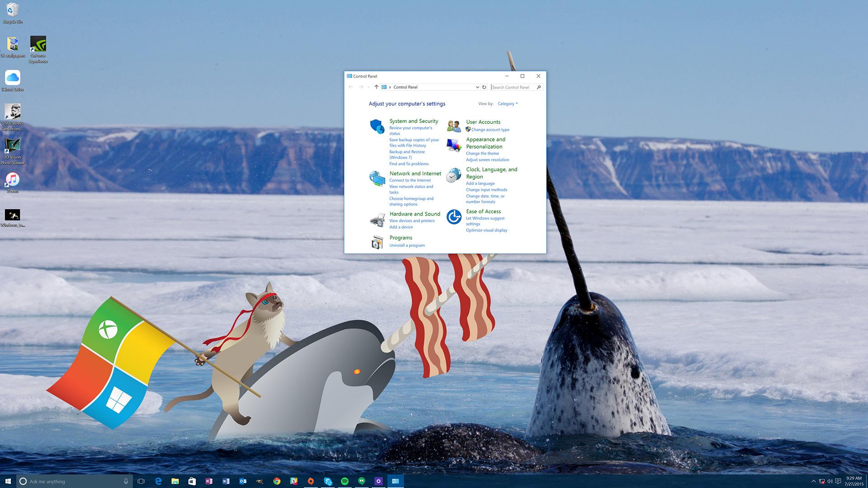Click the back navigation arrow
Image resolution: width=868 pixels, height=488 pixels.
[351, 87]
